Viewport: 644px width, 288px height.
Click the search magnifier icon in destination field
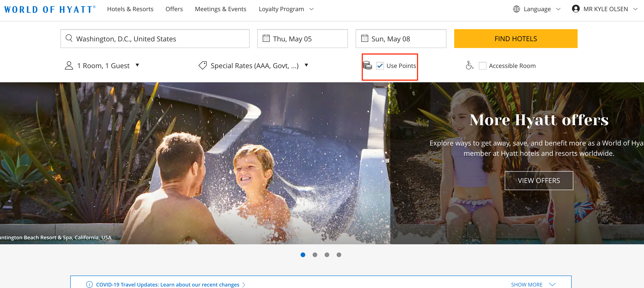[x=69, y=38]
